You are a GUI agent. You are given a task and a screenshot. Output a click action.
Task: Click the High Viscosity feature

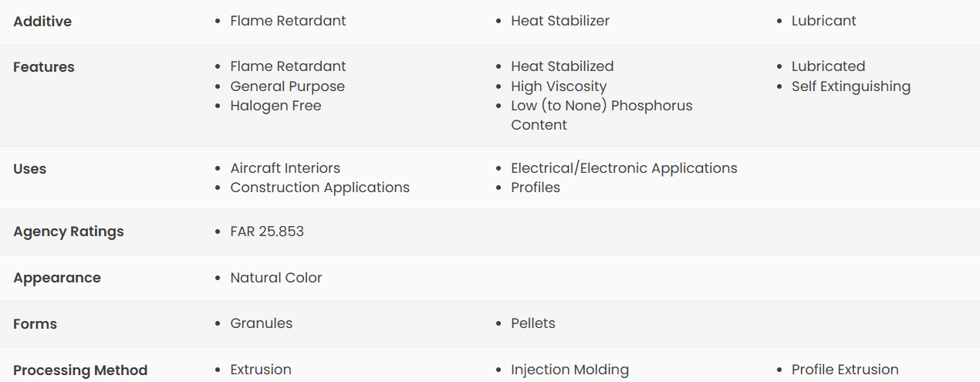tap(559, 86)
